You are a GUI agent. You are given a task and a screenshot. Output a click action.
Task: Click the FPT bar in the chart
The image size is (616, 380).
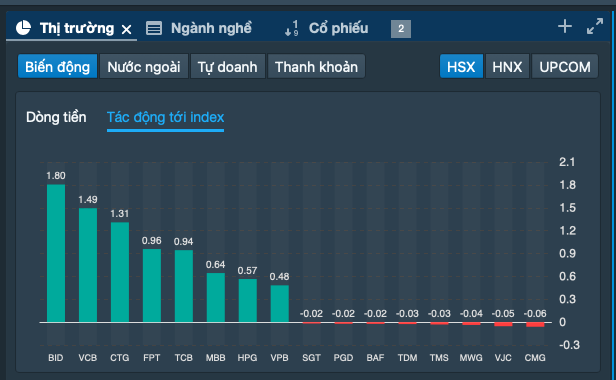[x=152, y=286]
